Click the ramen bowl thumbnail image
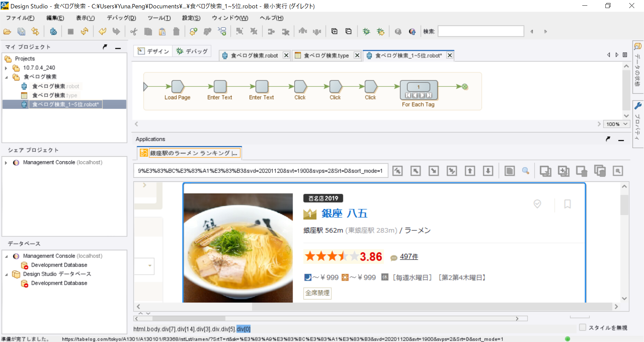 point(238,248)
